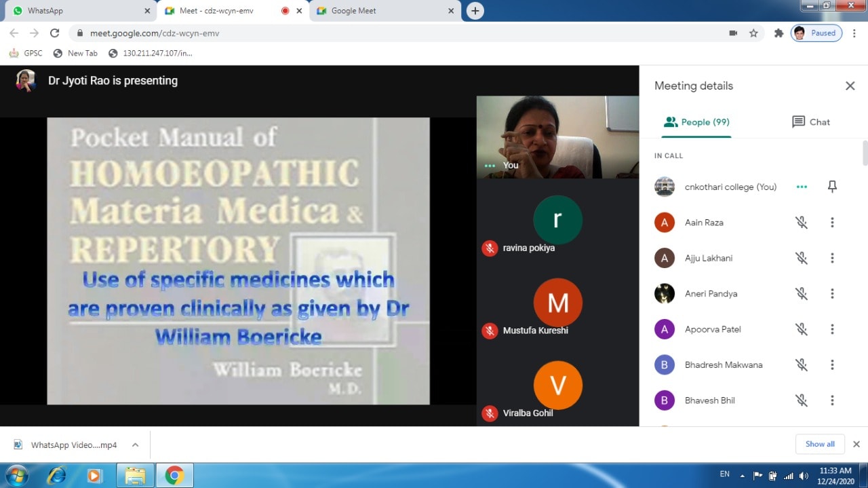Open more options for Apoorva Patel
868x488 pixels.
click(x=832, y=329)
